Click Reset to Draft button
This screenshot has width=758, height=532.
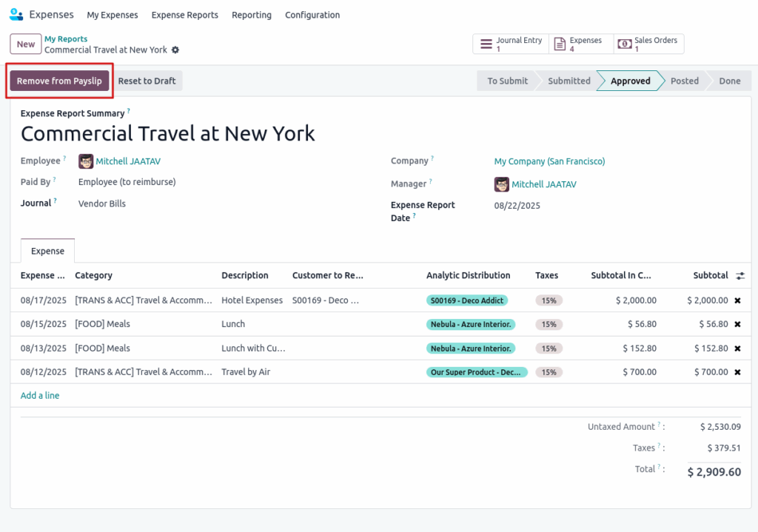(147, 81)
